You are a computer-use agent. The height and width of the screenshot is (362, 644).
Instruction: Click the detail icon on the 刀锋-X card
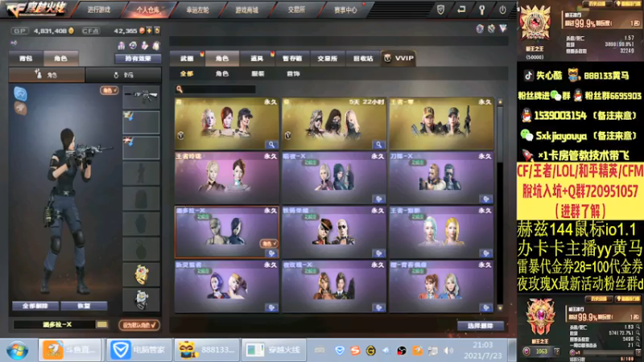(x=486, y=199)
